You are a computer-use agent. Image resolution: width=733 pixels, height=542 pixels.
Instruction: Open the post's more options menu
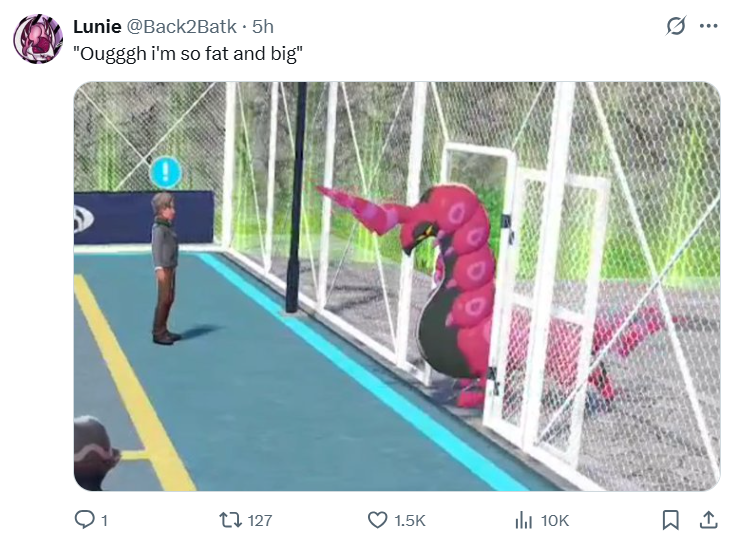(708, 26)
